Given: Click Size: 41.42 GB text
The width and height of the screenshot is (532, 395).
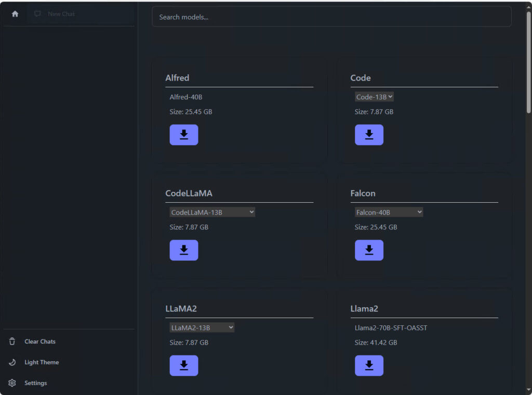Looking at the screenshot, I should pos(376,343).
